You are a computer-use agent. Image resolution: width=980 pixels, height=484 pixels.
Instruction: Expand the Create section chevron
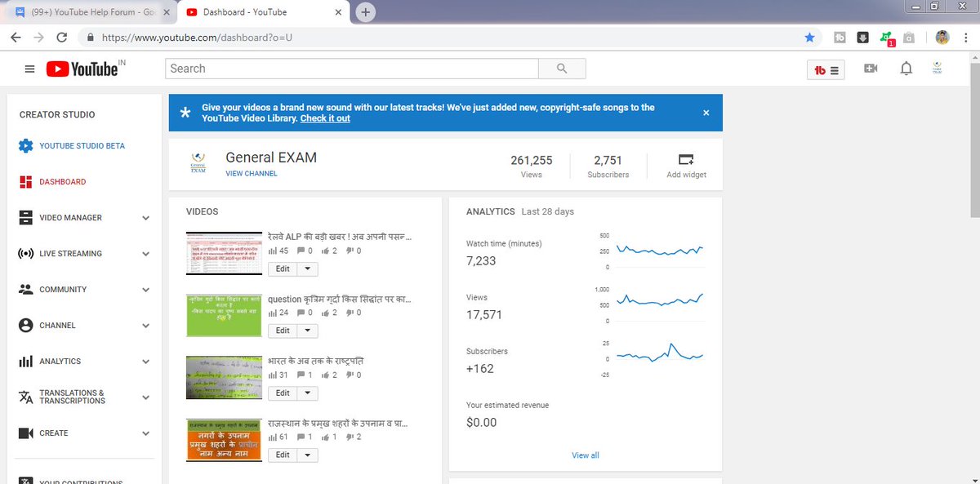[145, 433]
